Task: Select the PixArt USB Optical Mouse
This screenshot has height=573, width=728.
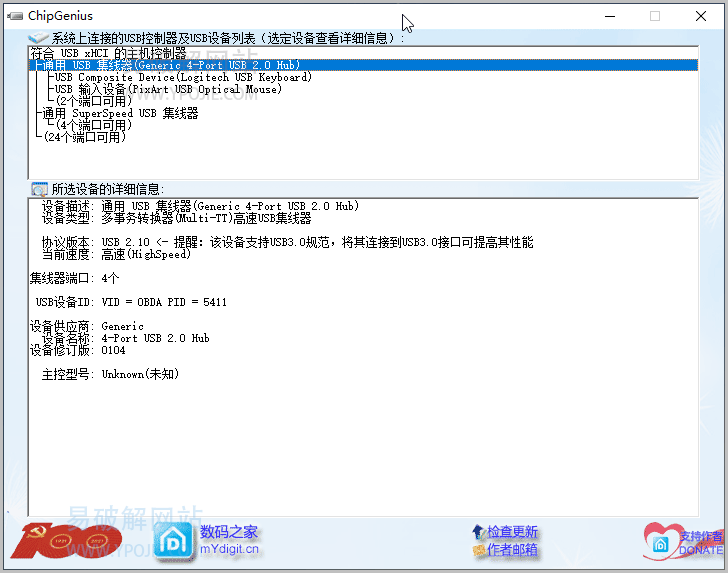Action: click(168, 89)
